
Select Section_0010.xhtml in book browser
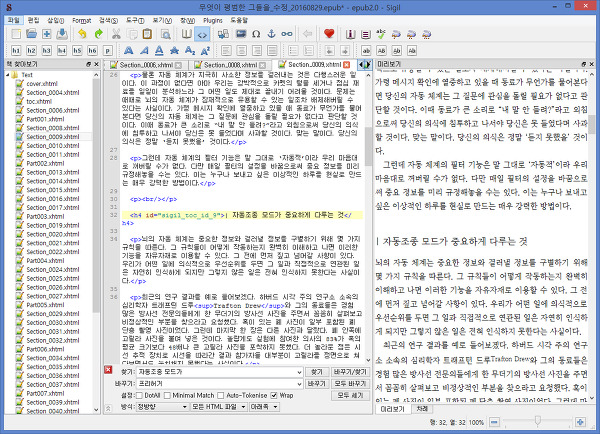pos(53,146)
